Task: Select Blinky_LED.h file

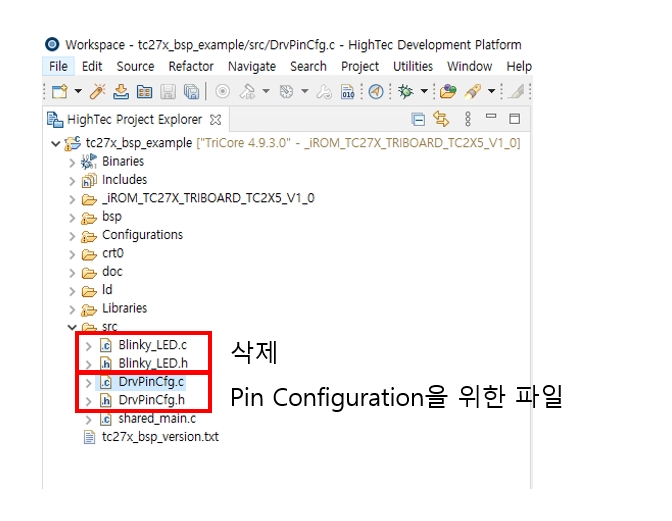Action: (153, 363)
